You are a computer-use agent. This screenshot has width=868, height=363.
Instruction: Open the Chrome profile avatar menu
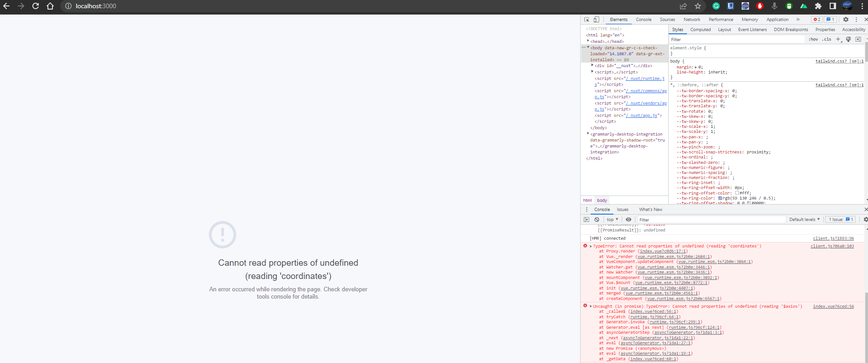(847, 6)
